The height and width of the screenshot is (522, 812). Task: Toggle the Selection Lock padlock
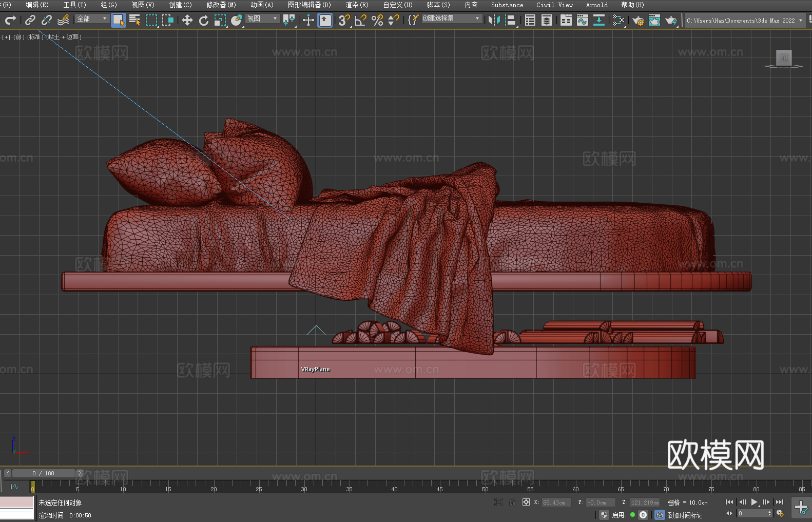[512, 502]
